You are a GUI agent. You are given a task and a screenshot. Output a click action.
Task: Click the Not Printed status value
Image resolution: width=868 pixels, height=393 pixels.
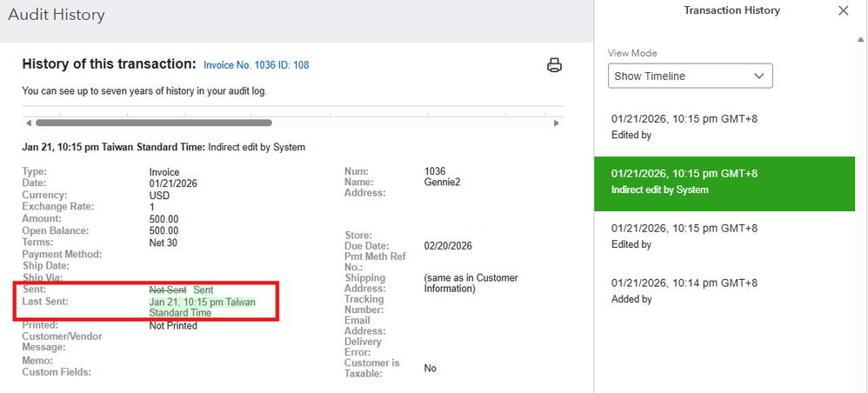[173, 326]
